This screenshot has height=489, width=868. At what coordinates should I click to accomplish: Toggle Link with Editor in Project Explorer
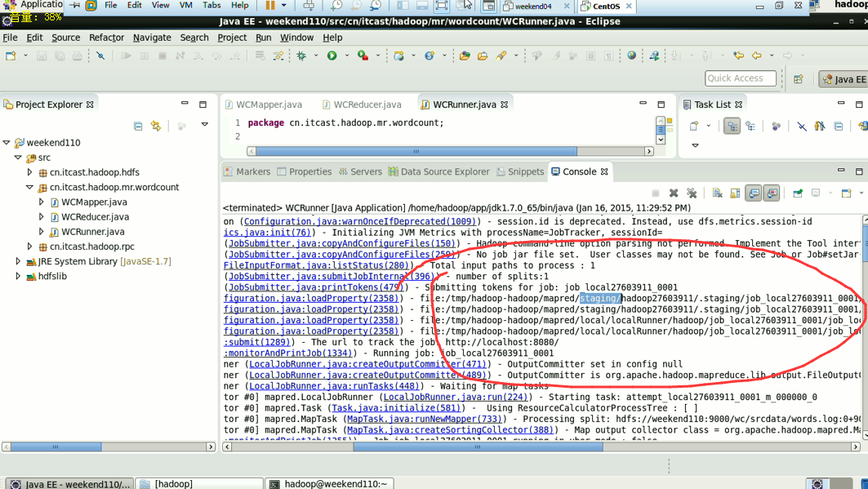156,126
